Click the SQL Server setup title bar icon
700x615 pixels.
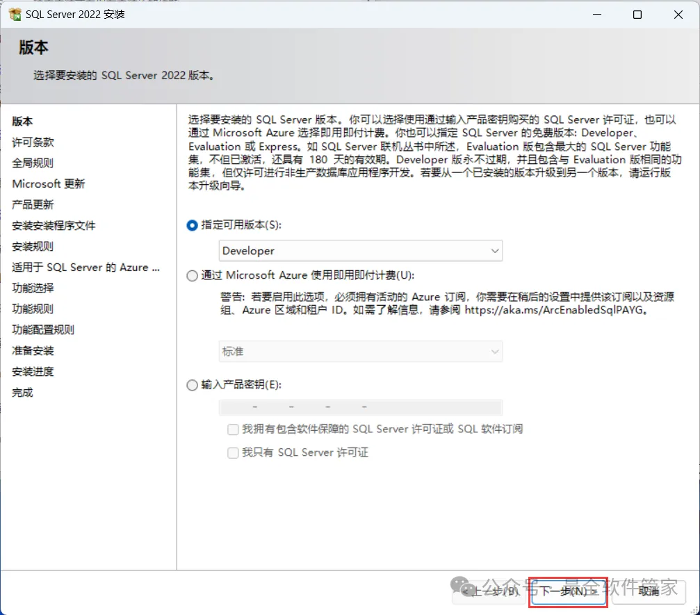[x=15, y=15]
